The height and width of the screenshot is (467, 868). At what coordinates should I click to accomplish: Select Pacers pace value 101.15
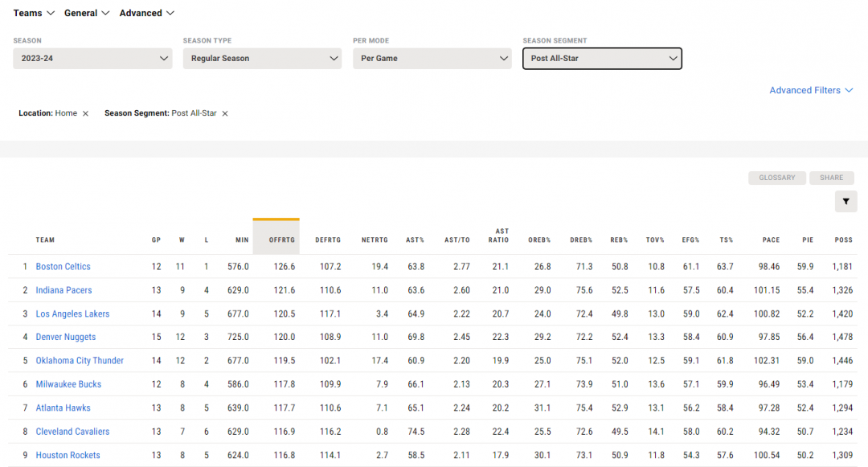click(x=767, y=290)
